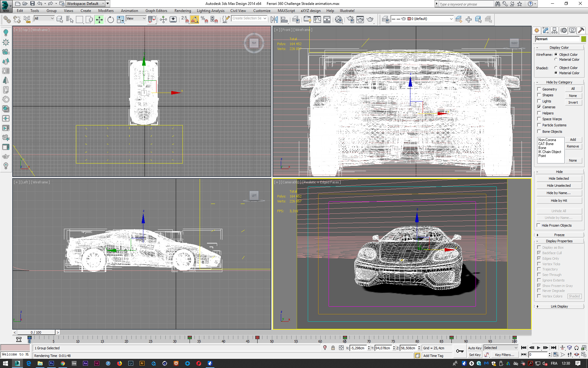Expand the Link Display rollout
The image size is (588, 368).
point(559,306)
